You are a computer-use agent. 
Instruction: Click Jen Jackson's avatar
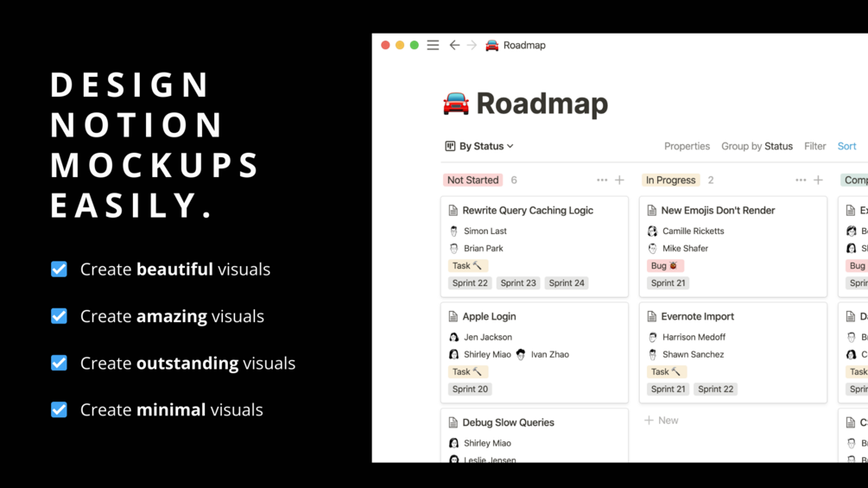tap(454, 337)
